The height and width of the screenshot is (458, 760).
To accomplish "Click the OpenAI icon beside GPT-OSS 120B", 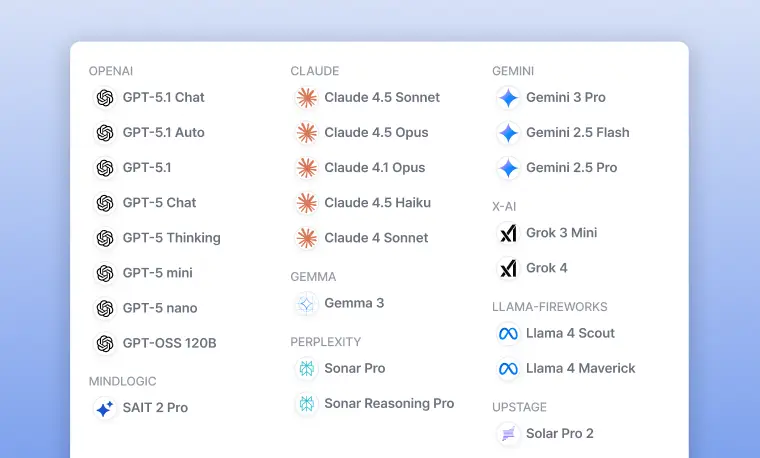I will tap(105, 343).
